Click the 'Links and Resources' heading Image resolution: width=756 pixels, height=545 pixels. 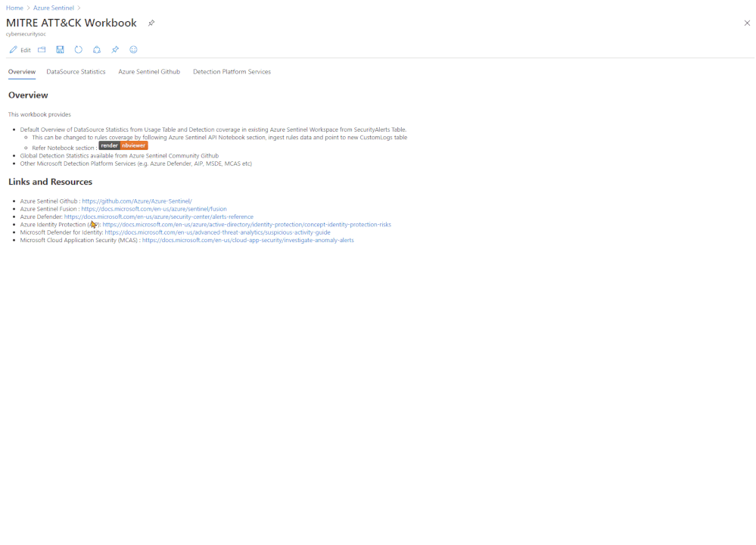[50, 182]
